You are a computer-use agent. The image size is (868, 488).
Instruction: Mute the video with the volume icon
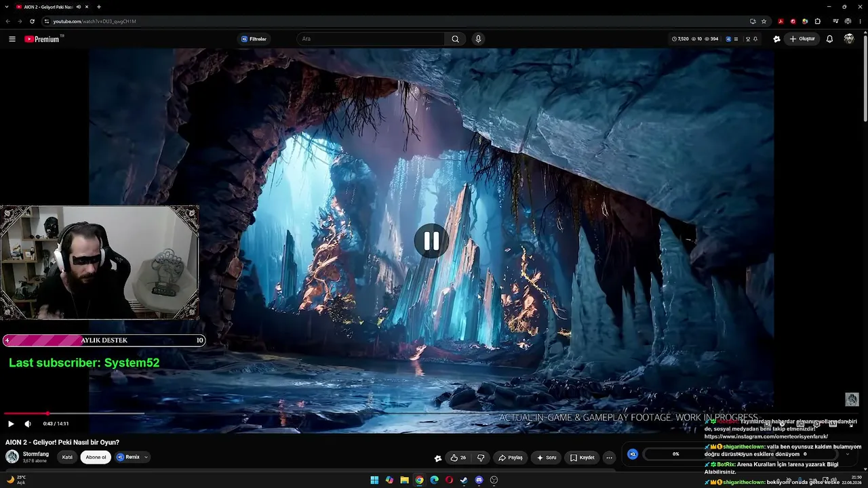(x=28, y=424)
